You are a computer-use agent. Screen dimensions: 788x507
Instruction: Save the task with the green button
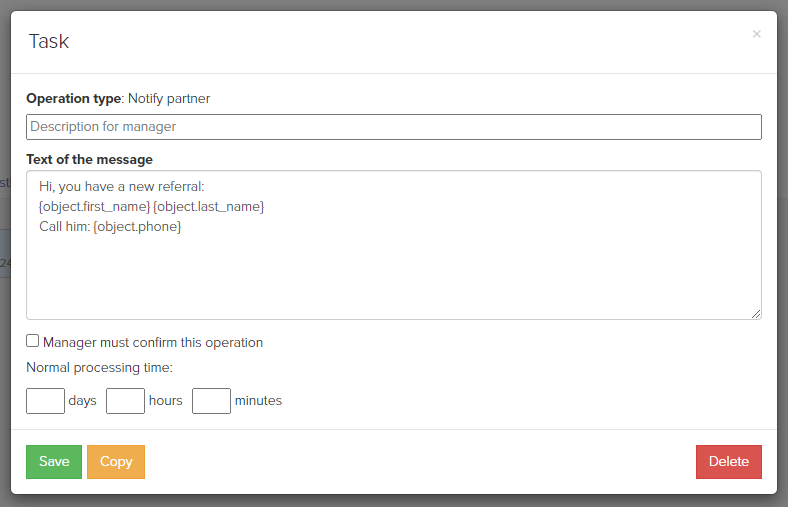(x=54, y=461)
